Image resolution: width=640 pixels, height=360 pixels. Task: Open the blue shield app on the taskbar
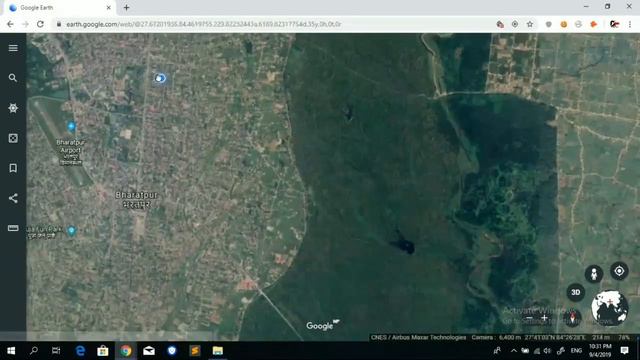pos(172,351)
